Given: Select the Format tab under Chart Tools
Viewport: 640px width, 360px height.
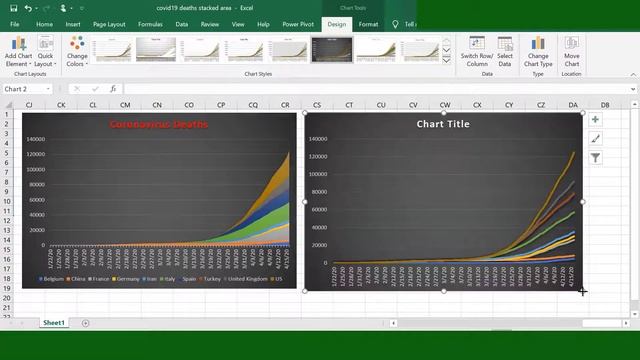Looking at the screenshot, I should point(368,24).
